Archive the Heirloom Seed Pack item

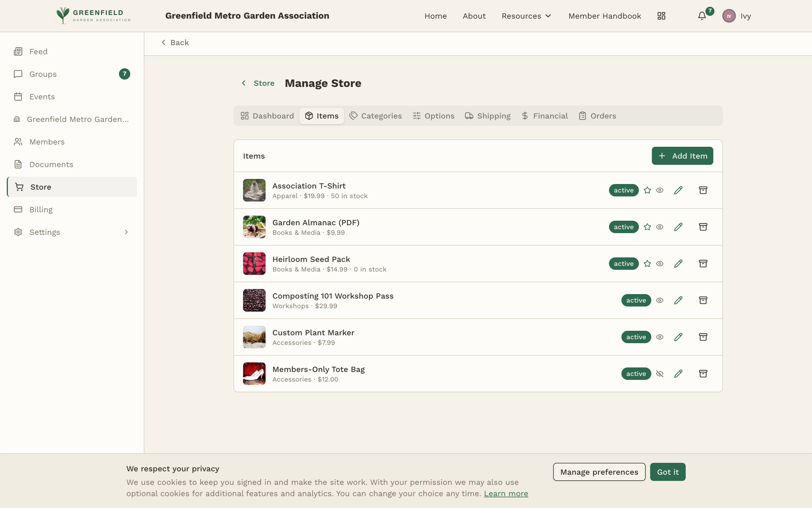[703, 263]
